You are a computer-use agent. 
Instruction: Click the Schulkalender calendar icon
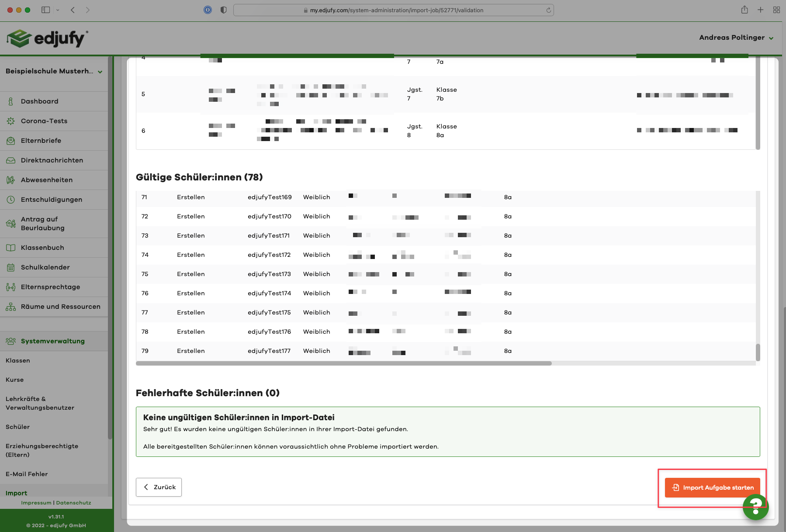coord(10,267)
